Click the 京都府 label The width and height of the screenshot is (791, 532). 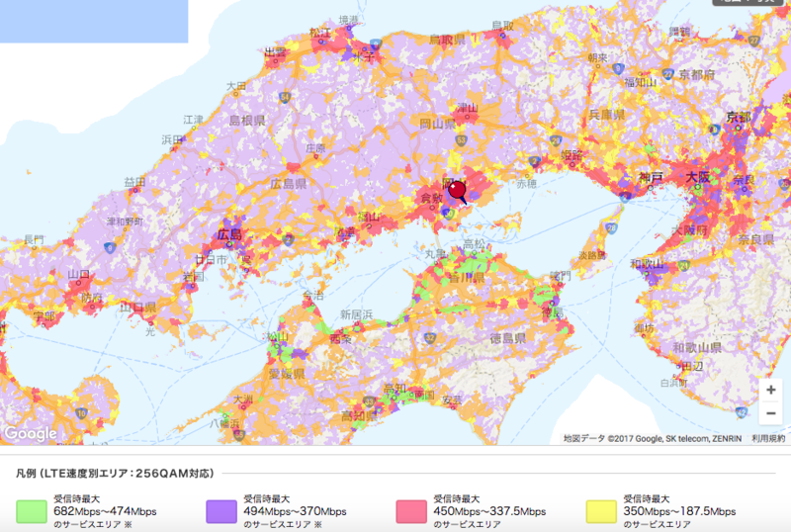(x=697, y=75)
